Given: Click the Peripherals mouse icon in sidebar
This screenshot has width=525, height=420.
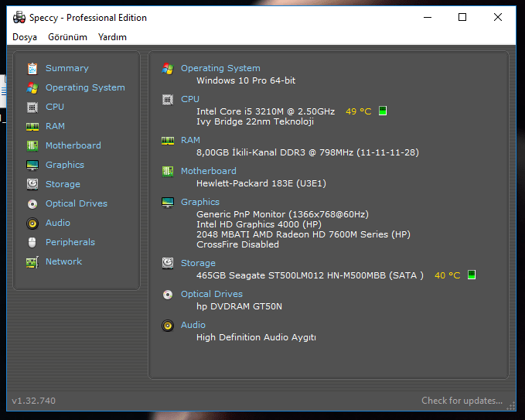Looking at the screenshot, I should coord(32,243).
